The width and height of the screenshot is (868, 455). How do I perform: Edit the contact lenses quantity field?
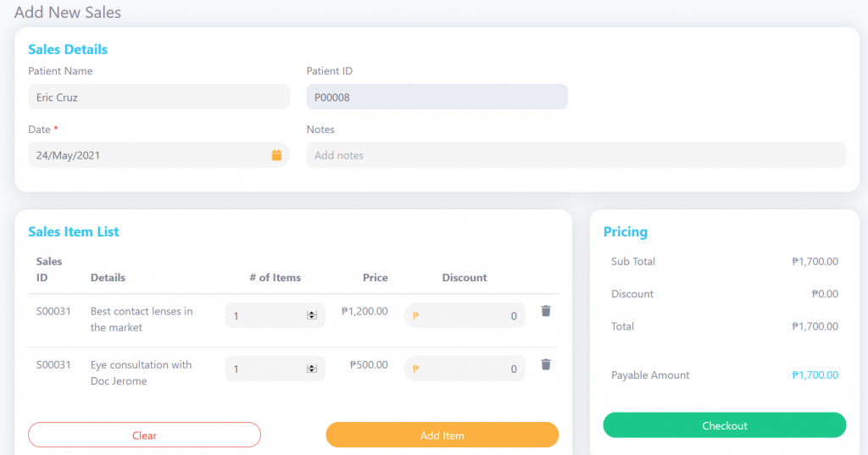(275, 315)
